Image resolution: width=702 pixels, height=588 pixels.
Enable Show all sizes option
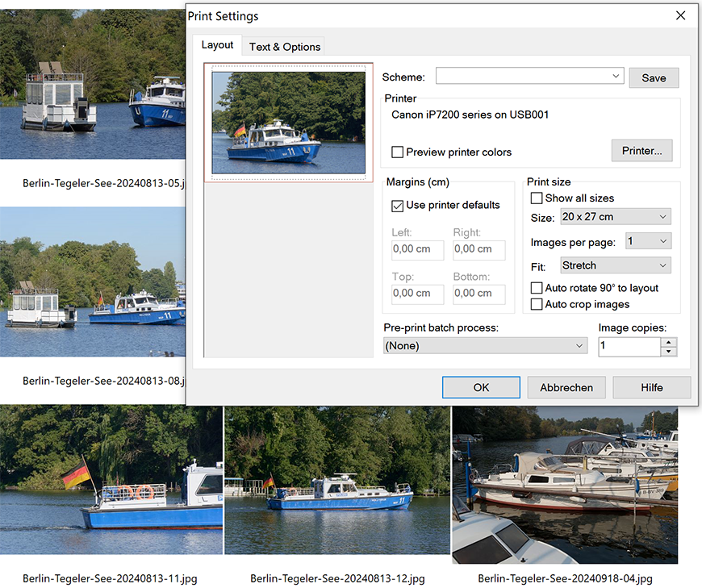tap(537, 198)
